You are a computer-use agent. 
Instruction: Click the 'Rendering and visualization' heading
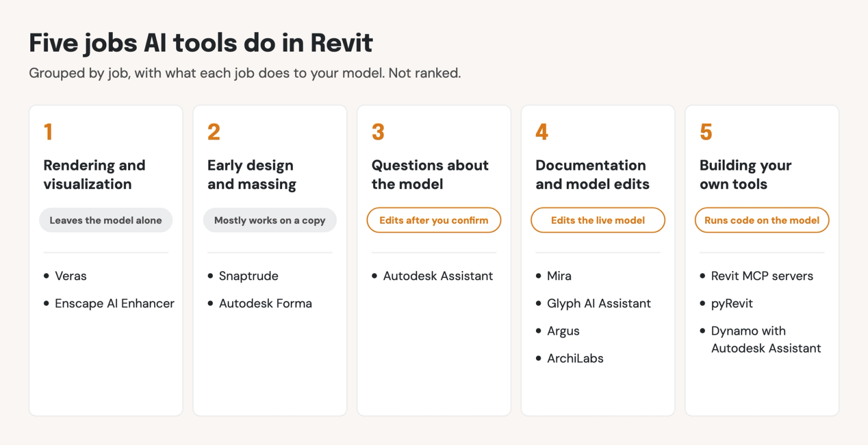point(94,175)
